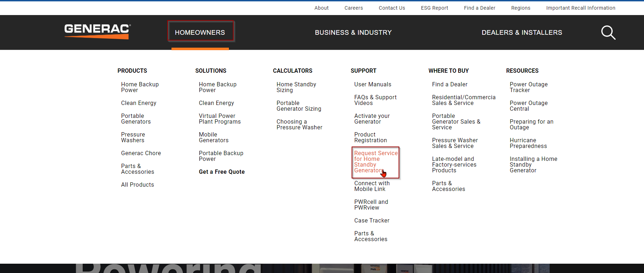Open Portable Generators product page
Screen dimensions: 644x273
point(136,119)
